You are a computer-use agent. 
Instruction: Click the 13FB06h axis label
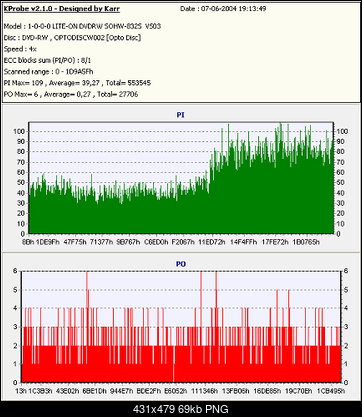235,391
